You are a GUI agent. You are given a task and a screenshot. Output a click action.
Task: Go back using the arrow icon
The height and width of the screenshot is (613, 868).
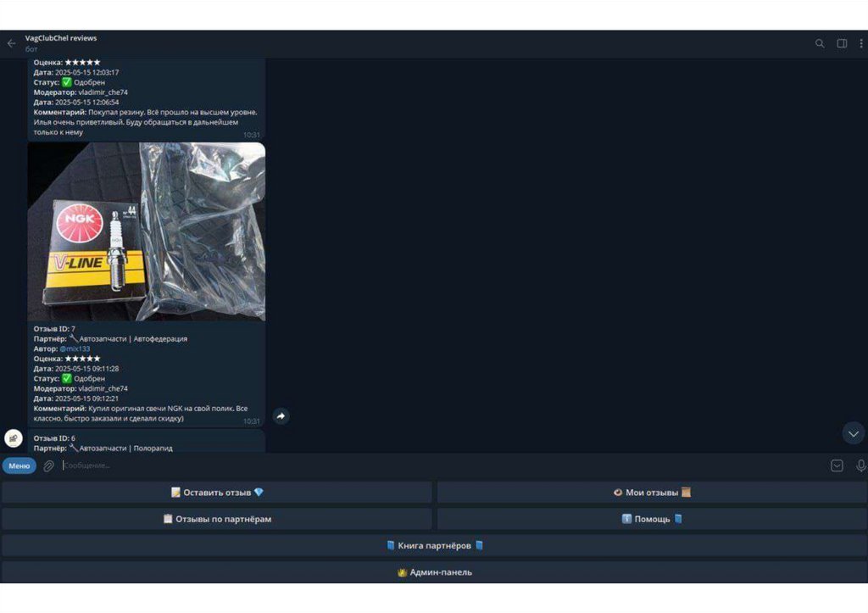(x=12, y=43)
